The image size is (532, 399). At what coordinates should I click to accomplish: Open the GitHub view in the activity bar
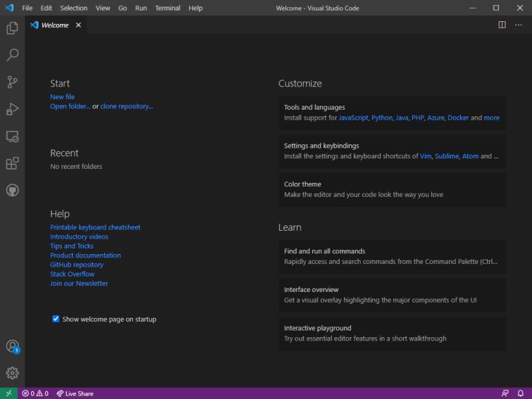[12, 190]
